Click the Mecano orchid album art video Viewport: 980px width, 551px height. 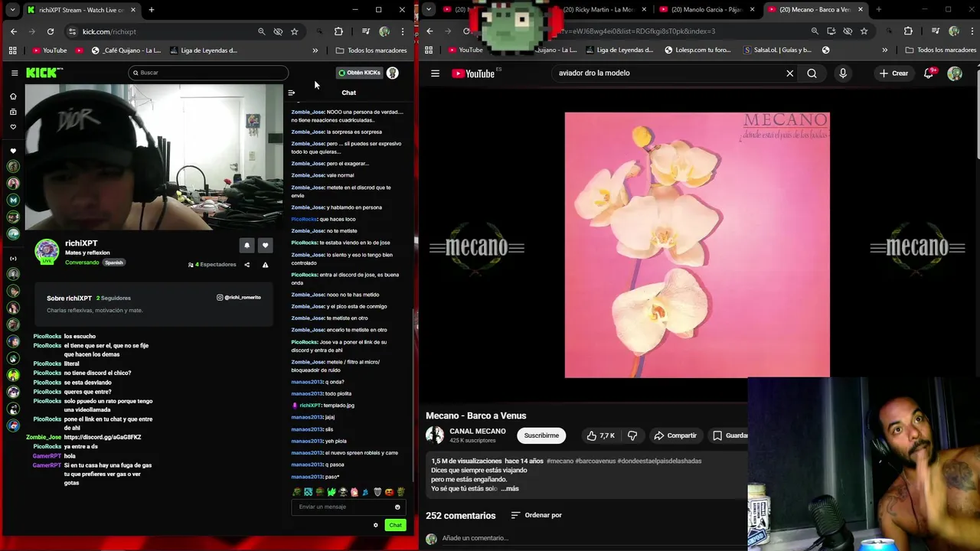pos(697,245)
